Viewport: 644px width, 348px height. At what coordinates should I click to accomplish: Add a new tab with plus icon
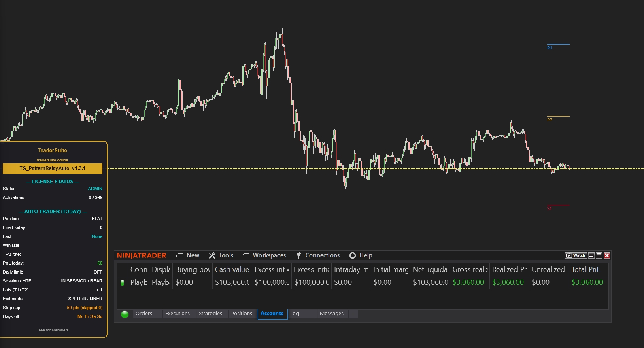pyautogui.click(x=353, y=314)
